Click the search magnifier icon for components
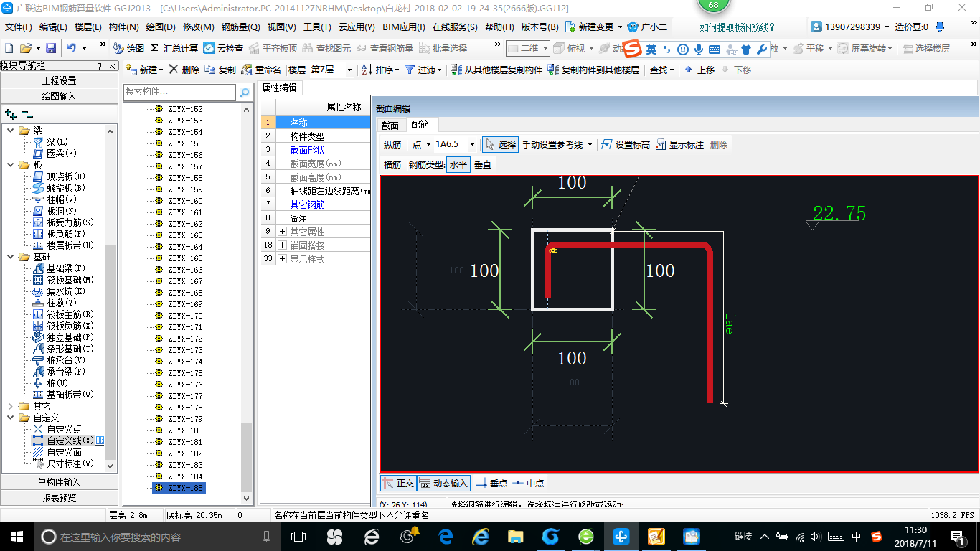Image resolution: width=980 pixels, height=551 pixels. tap(245, 92)
